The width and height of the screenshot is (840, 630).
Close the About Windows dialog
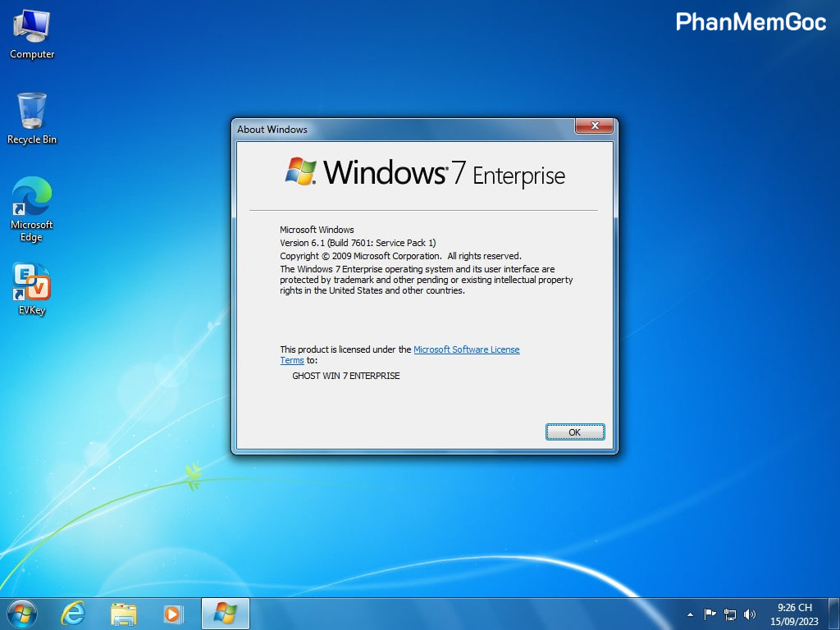pyautogui.click(x=594, y=126)
